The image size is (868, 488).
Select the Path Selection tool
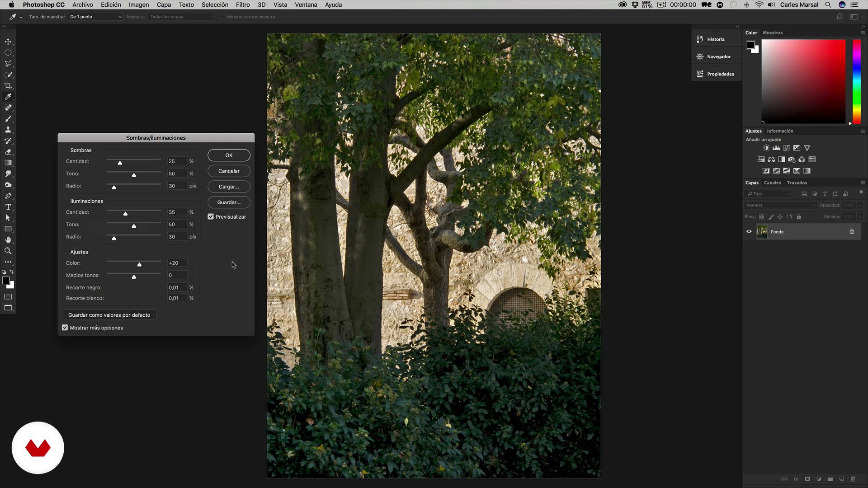coord(8,218)
